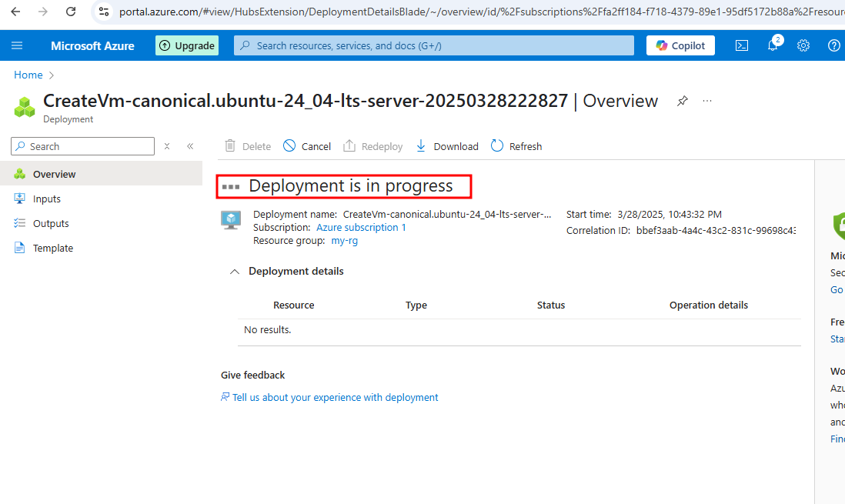Open the more options ellipsis next to title
This screenshot has height=504, width=845.
pos(707,101)
